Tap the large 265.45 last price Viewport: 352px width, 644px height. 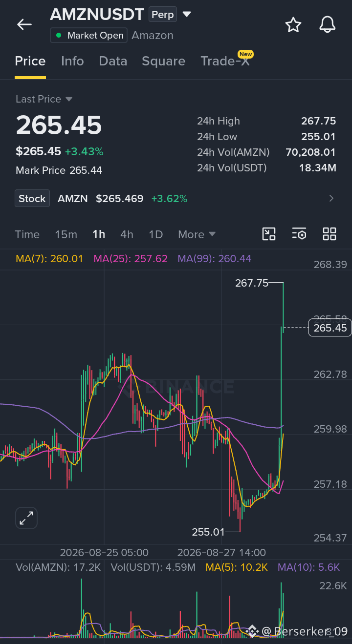[59, 125]
